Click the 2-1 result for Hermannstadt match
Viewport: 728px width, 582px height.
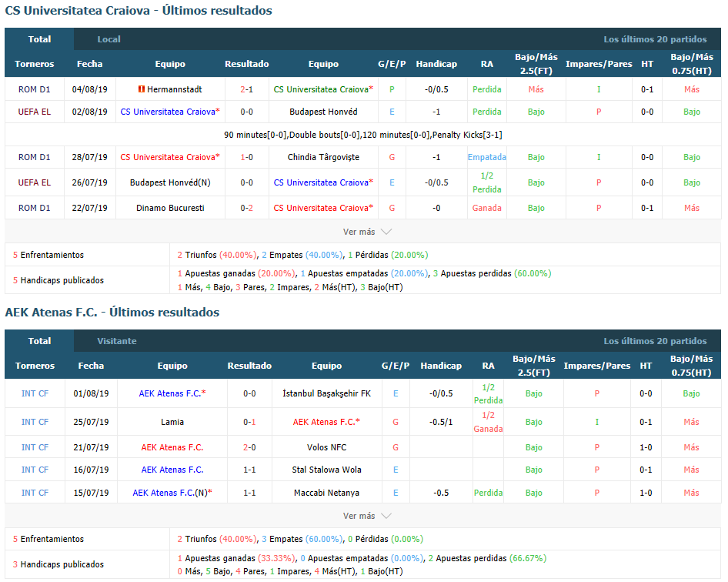[x=246, y=89]
